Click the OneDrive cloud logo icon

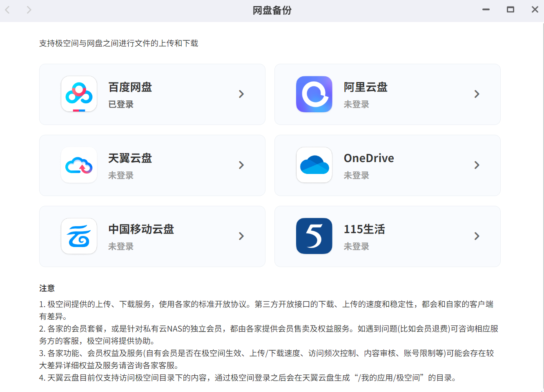point(314,165)
